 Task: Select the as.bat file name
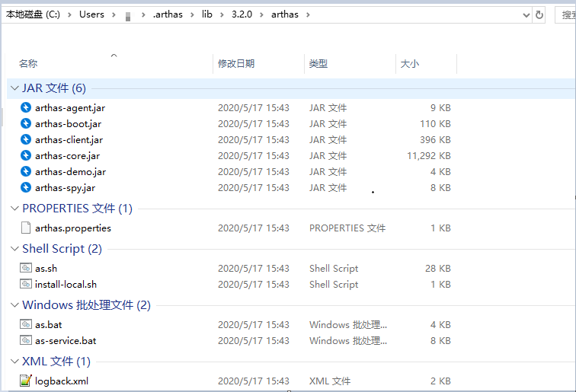tap(49, 325)
